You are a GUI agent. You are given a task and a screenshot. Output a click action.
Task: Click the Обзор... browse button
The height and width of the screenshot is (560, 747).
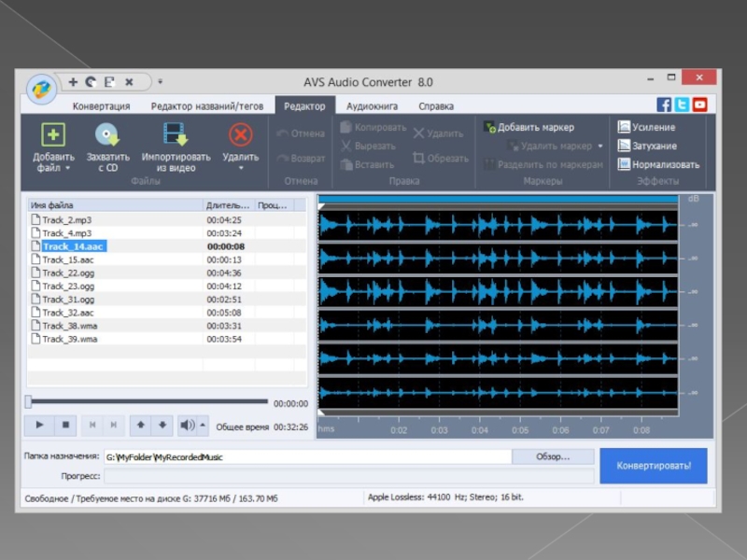click(x=553, y=456)
